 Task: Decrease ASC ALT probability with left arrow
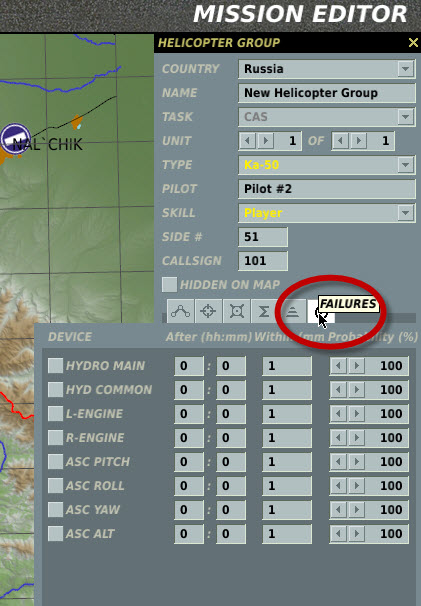coord(339,533)
